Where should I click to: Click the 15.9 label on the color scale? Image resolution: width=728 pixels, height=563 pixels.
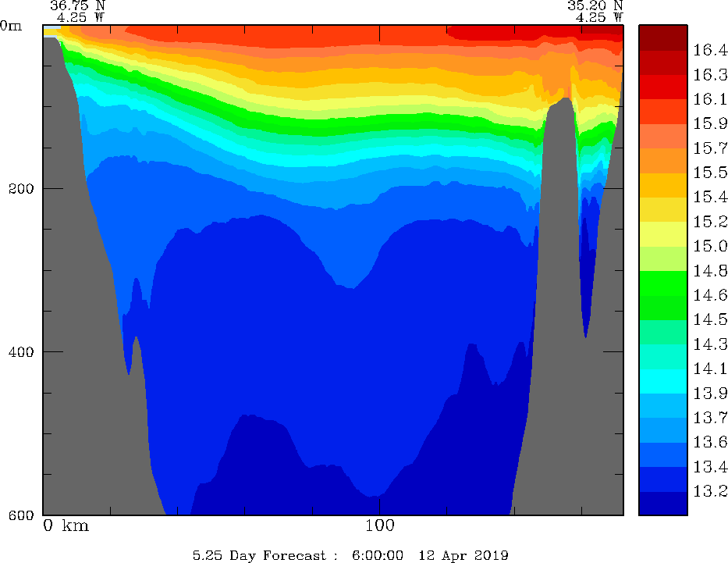(x=710, y=123)
